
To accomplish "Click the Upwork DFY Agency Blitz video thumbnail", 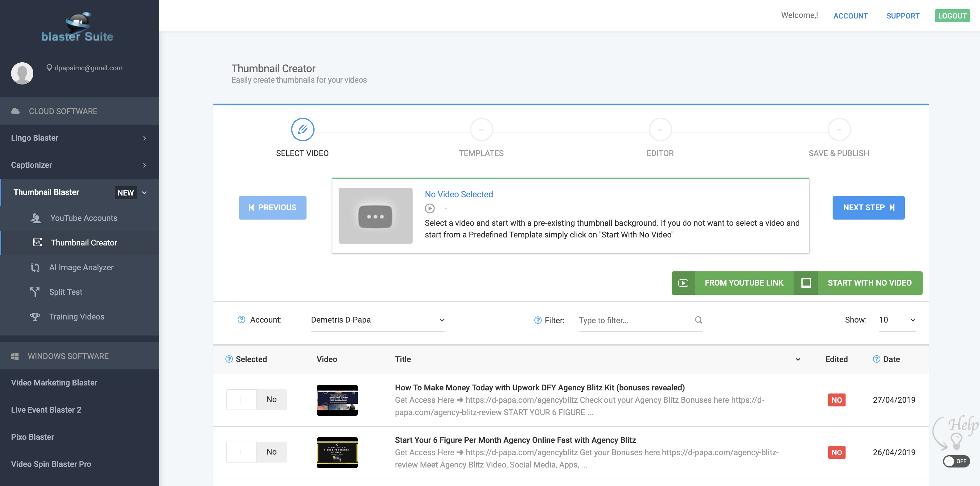I will coord(337,400).
